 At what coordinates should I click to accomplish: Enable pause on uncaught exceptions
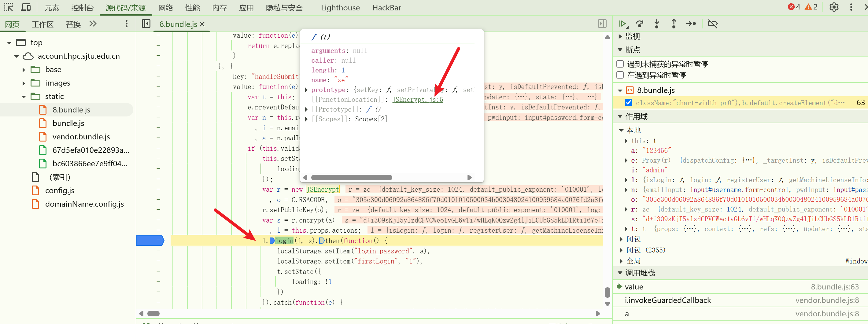[620, 64]
